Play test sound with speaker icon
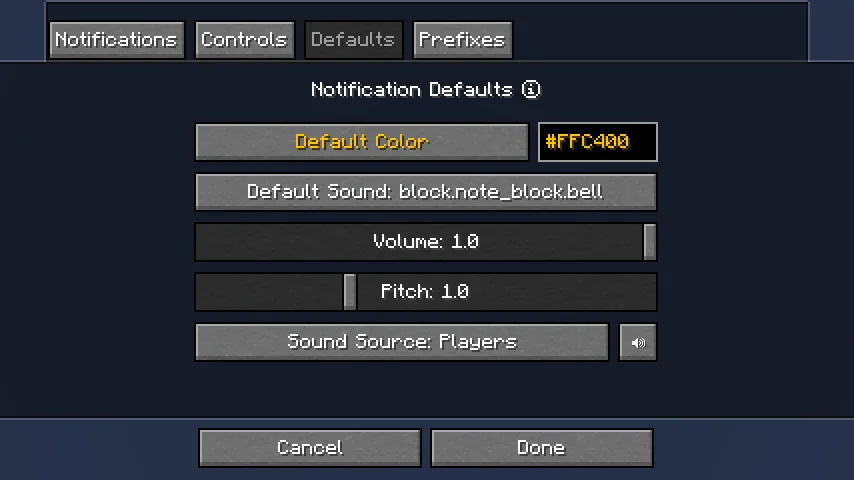This screenshot has width=854, height=480. tap(638, 342)
